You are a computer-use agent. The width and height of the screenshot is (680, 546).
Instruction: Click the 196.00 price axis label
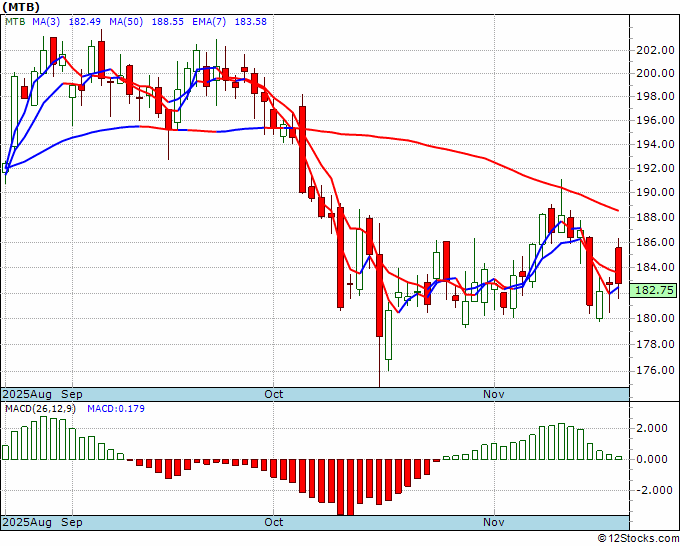point(655,120)
